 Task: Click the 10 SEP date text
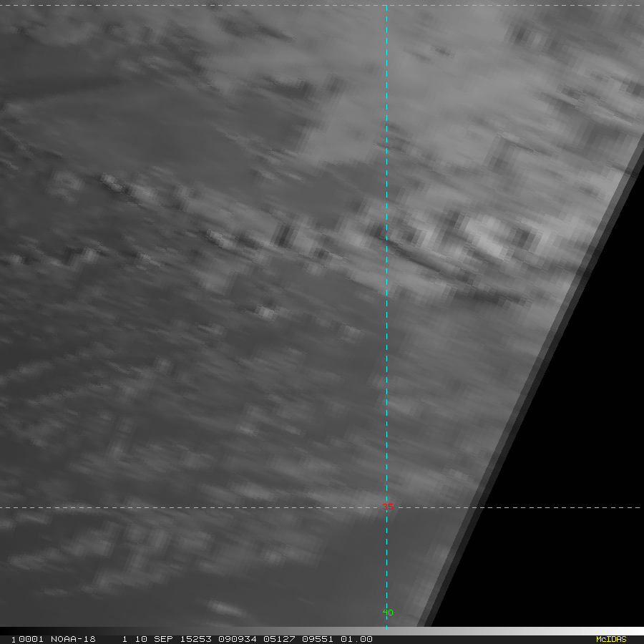pos(148,639)
